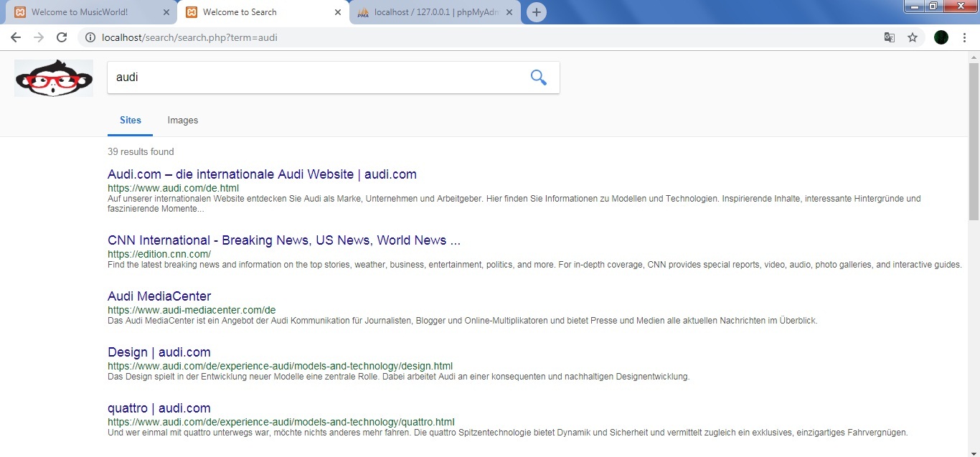Image resolution: width=980 pixels, height=457 pixels.
Task: Open a new tab with plus button
Action: coord(536,12)
